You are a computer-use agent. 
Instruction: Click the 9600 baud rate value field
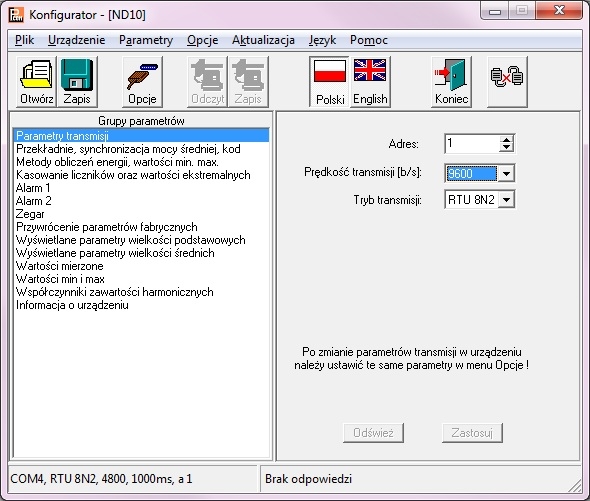click(471, 174)
